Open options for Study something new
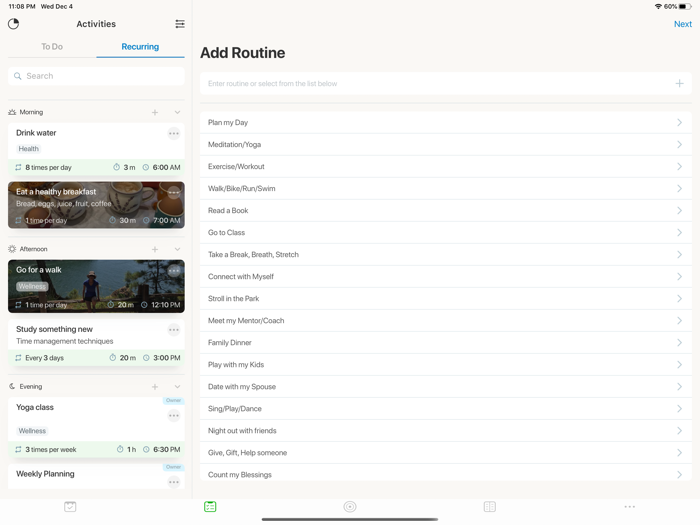700x525 pixels. click(174, 330)
